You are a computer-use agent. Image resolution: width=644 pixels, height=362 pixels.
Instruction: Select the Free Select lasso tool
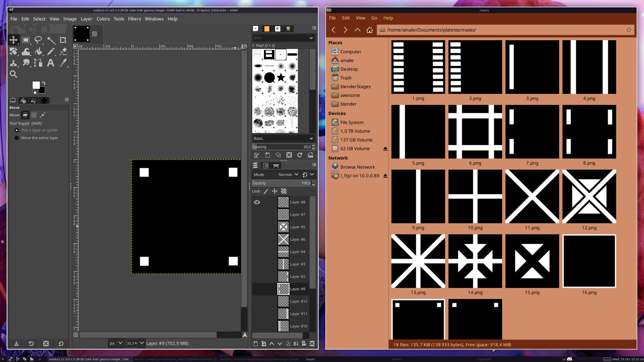click(x=38, y=40)
